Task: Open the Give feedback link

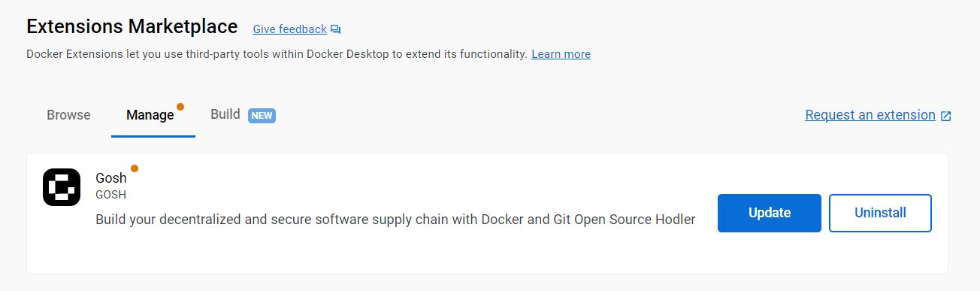Action: click(x=289, y=29)
